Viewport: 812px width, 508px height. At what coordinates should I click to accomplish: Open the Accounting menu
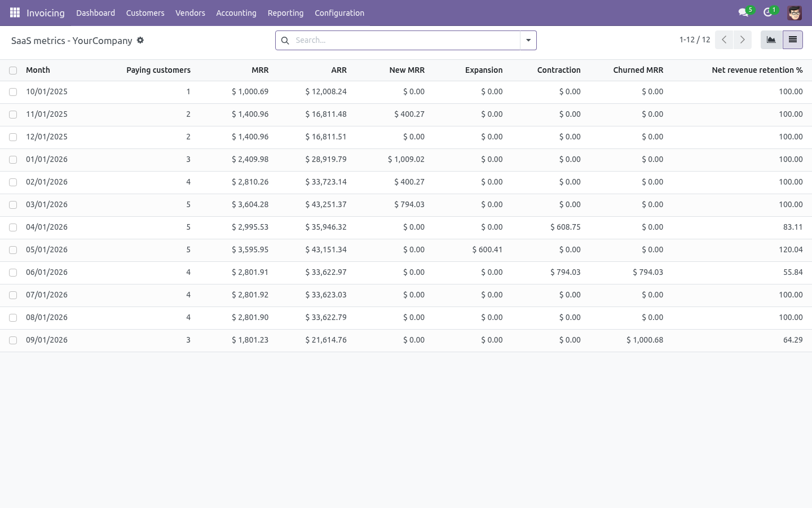pyautogui.click(x=236, y=13)
